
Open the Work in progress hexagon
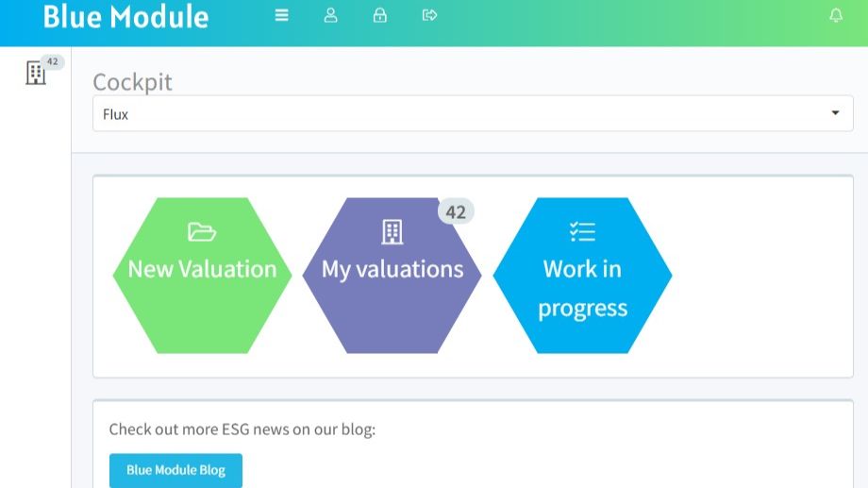(x=582, y=276)
